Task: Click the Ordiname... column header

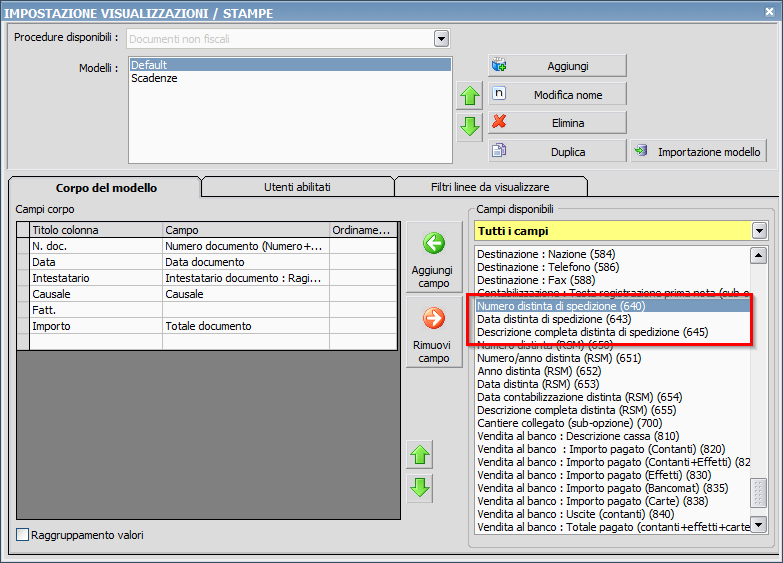Action: [x=364, y=230]
